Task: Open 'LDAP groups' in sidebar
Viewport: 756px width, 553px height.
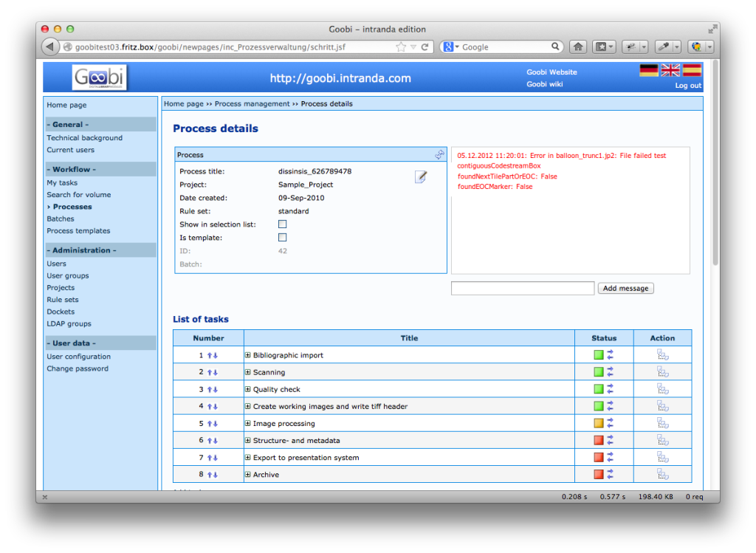Action: pos(69,324)
